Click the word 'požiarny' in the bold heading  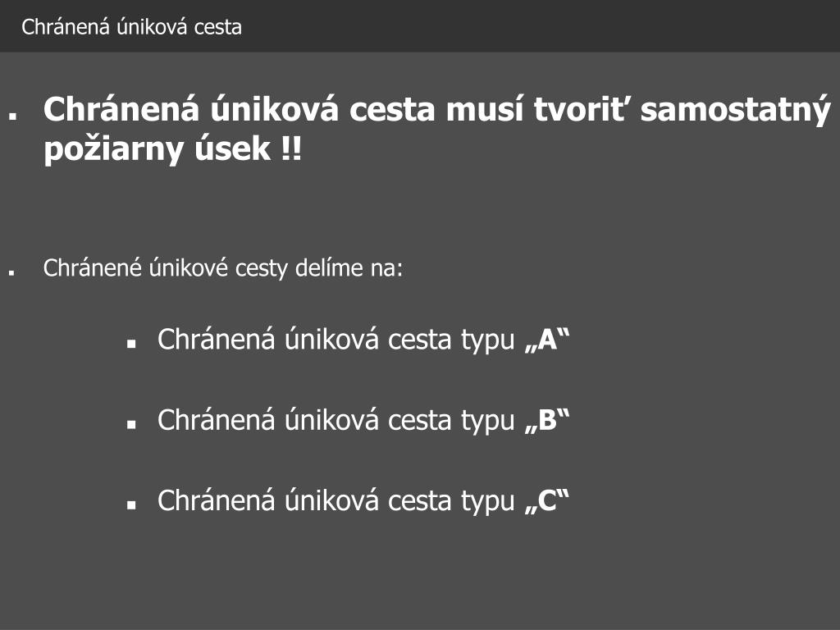[x=114, y=149]
